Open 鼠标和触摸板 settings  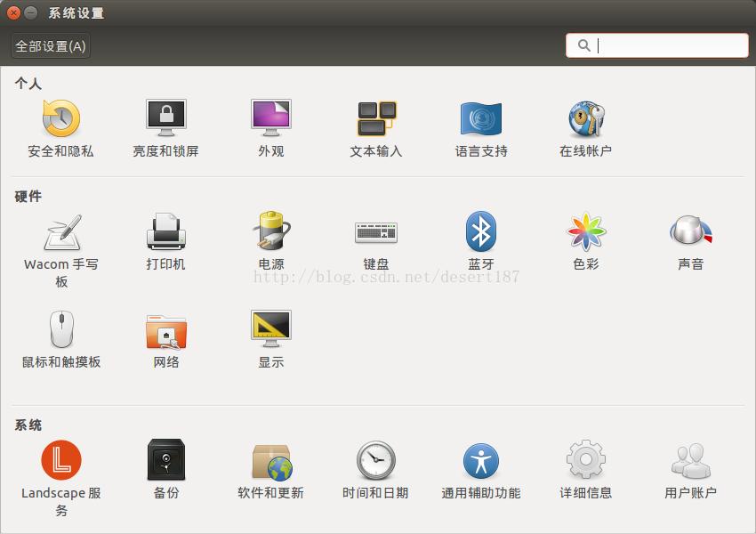59,334
